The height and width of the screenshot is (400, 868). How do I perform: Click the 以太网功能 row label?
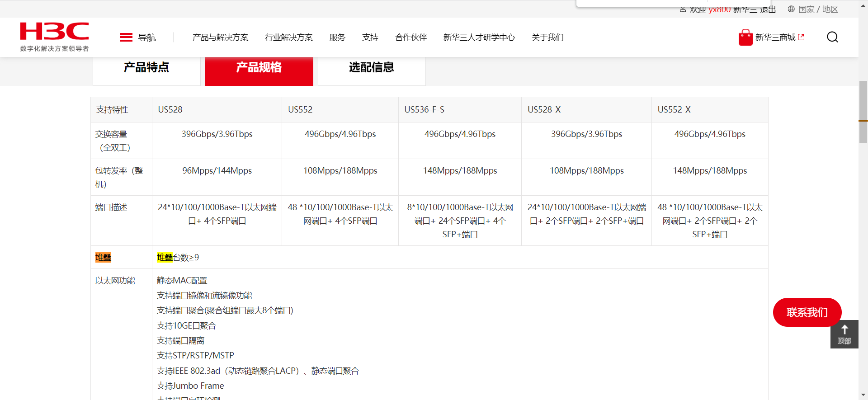click(115, 281)
